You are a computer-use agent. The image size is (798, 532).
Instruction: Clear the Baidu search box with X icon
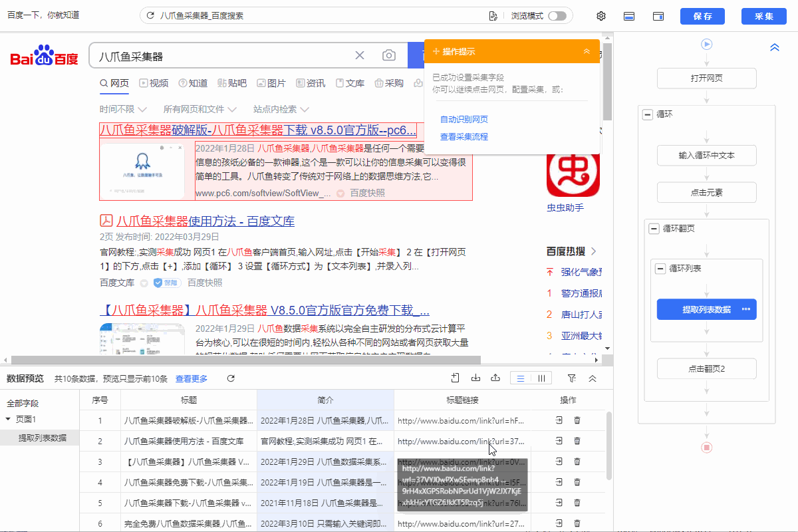click(360, 55)
